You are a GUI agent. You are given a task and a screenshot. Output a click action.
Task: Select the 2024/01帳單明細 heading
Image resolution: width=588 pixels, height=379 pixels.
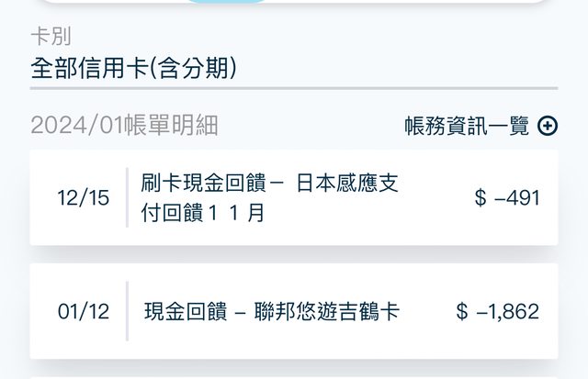pos(125,127)
